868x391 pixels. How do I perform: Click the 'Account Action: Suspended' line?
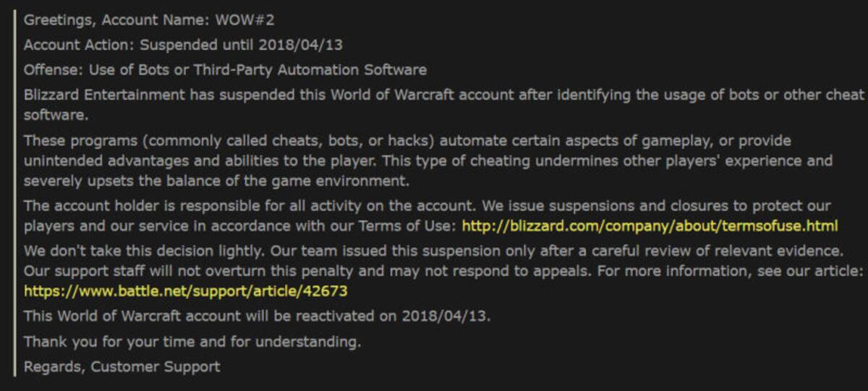183,45
